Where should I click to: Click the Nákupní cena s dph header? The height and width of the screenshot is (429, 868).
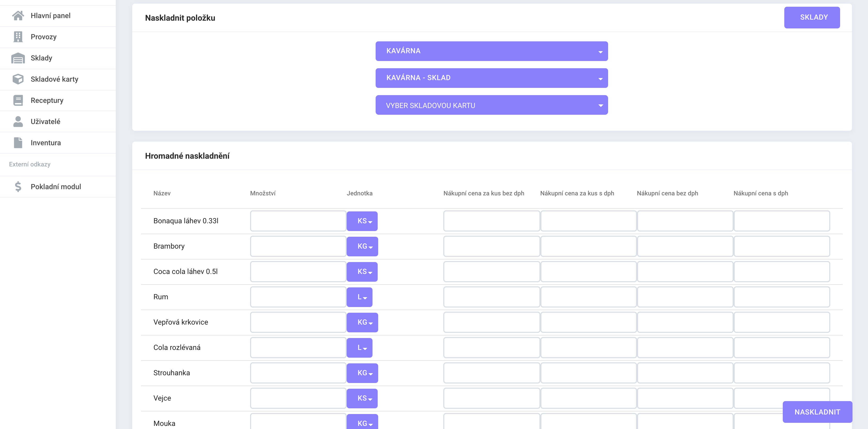pyautogui.click(x=761, y=193)
